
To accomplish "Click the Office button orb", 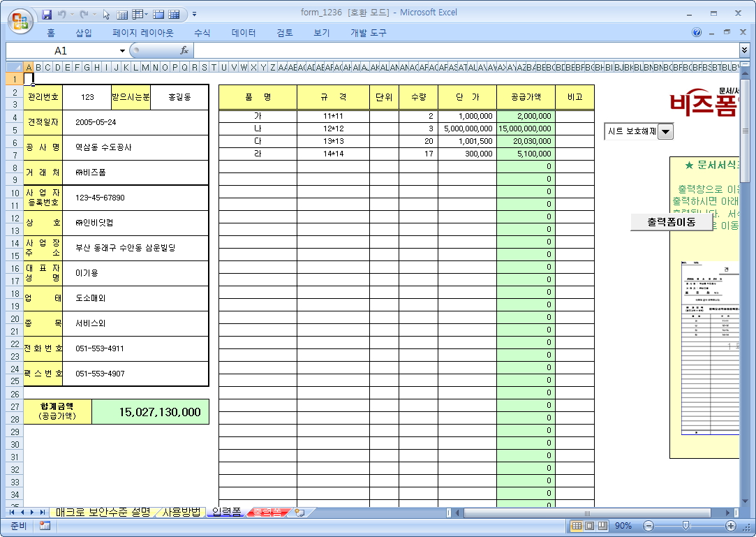I will tap(20, 19).
